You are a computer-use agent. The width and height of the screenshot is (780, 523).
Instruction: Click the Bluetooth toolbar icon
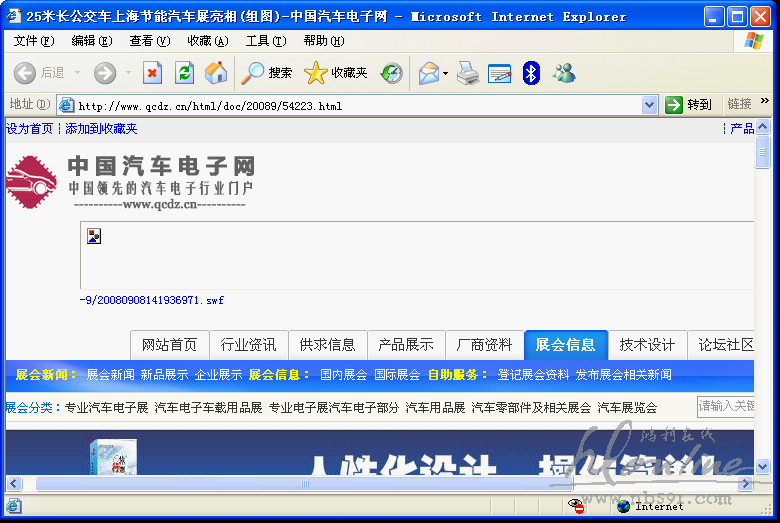[531, 73]
